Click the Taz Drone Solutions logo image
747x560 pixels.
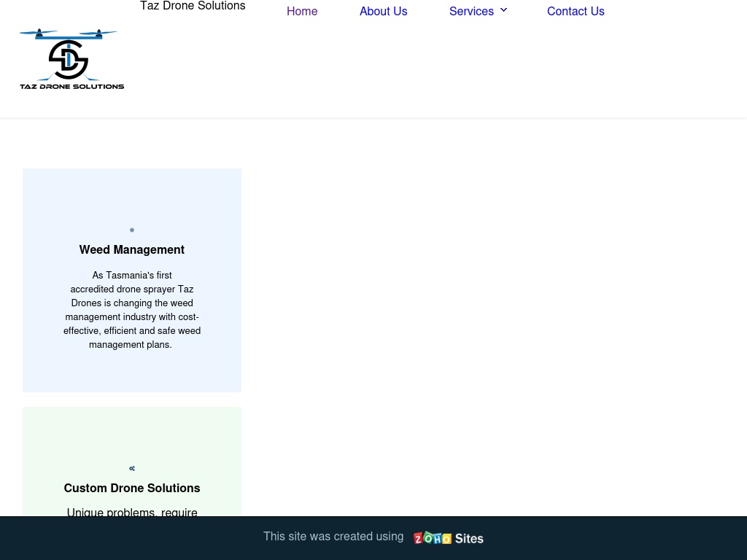point(71,58)
